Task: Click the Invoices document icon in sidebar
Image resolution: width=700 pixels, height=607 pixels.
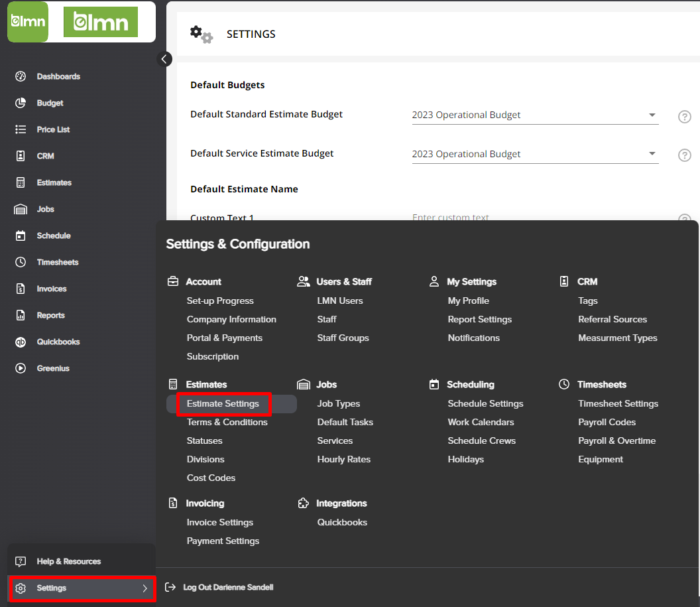Action: 21,289
